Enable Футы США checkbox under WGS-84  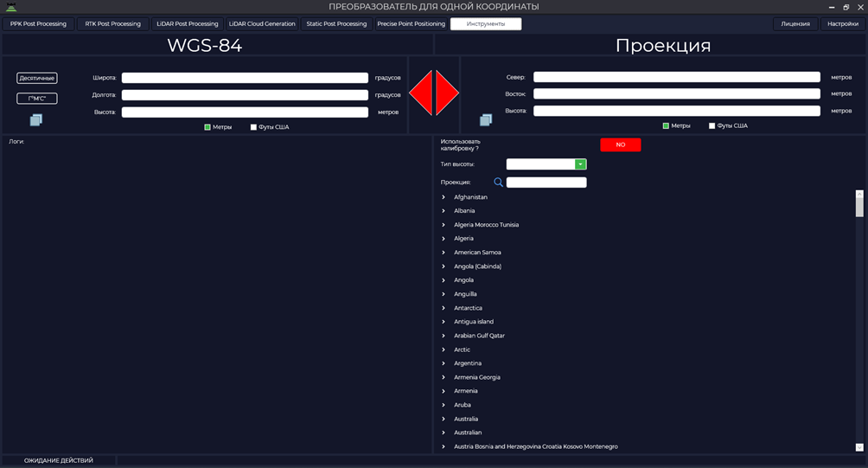coord(253,127)
